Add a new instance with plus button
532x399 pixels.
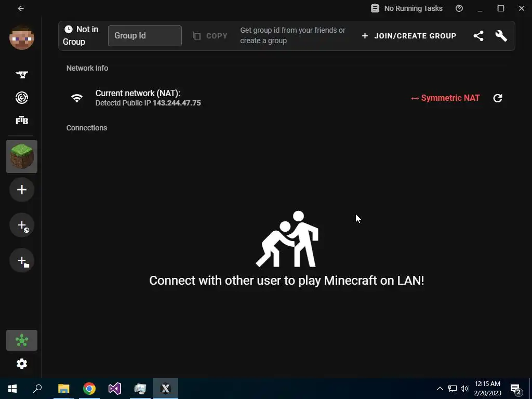pos(22,190)
